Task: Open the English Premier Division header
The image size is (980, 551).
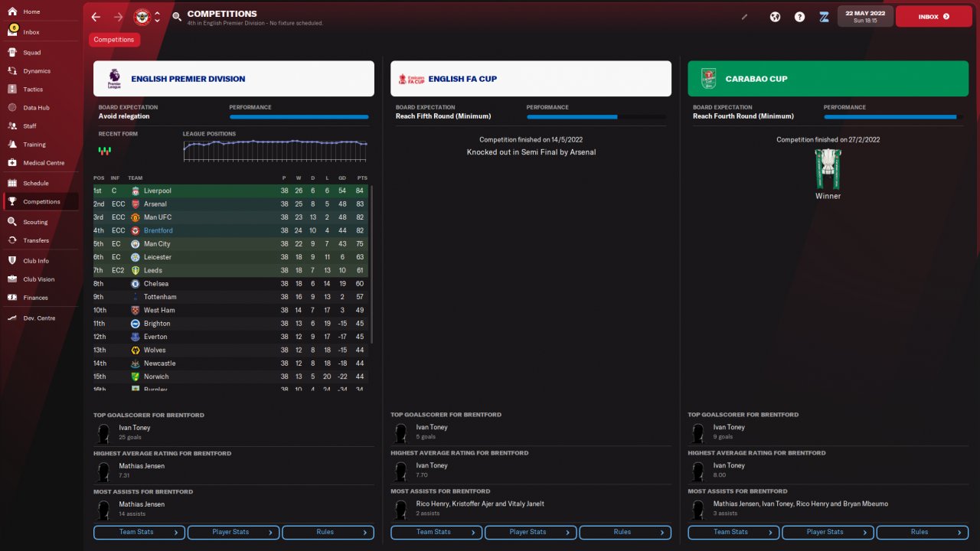Action: tap(234, 79)
